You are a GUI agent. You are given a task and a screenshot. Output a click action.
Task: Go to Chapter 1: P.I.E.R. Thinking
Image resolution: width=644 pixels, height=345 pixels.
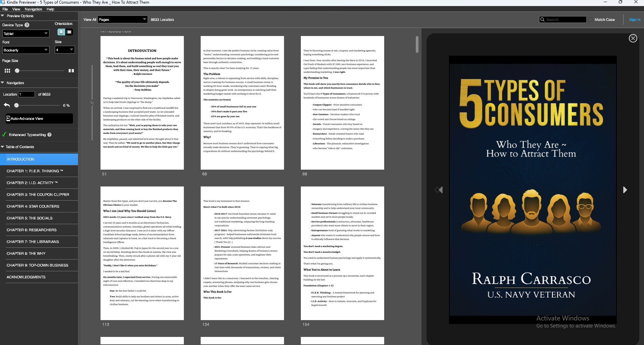pos(39,171)
